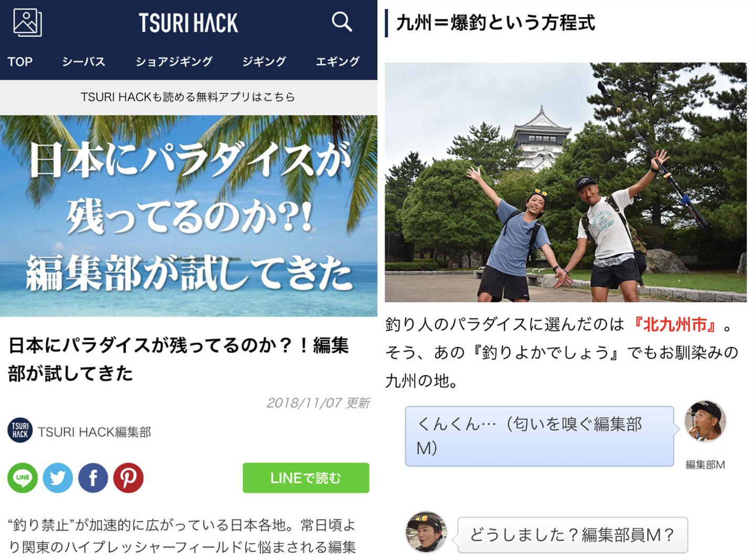Tap the free app banner link
The image size is (756, 560).
[x=188, y=97]
